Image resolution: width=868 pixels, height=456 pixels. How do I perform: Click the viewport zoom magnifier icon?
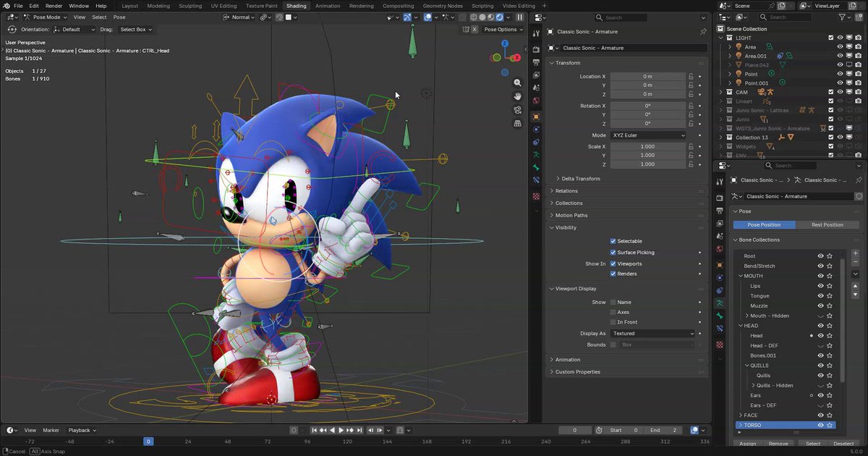[x=518, y=83]
